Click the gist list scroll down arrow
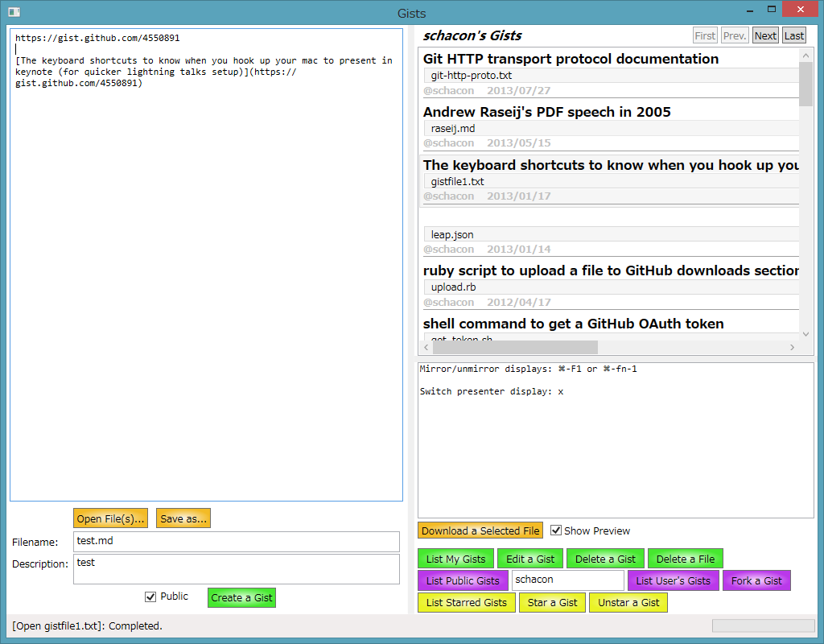Screen dimensions: 824x644 click(805, 334)
